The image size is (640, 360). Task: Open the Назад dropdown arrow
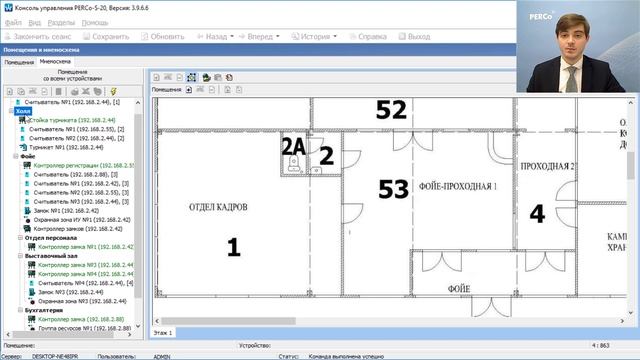[232, 36]
